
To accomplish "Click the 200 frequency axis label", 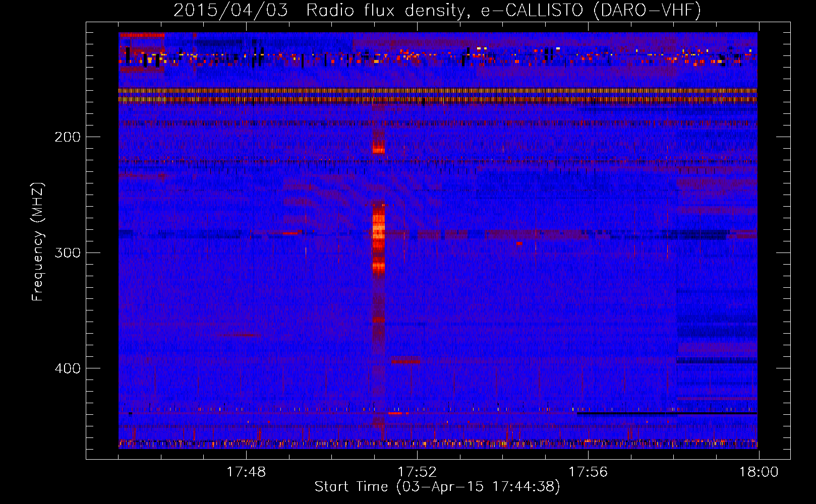I will tap(68, 137).
